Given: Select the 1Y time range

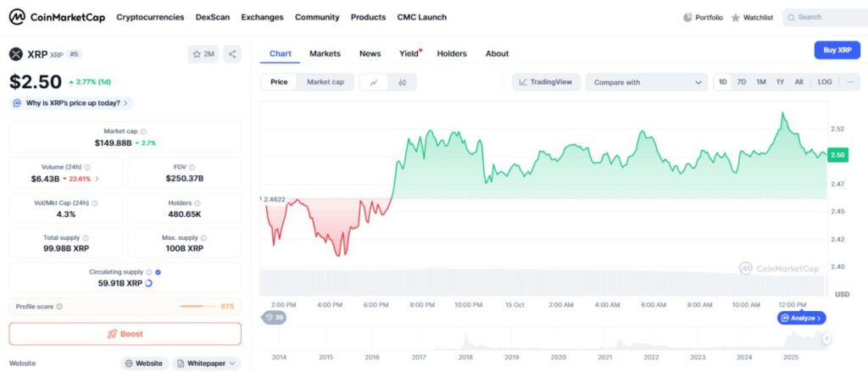Looking at the screenshot, I should coord(780,82).
